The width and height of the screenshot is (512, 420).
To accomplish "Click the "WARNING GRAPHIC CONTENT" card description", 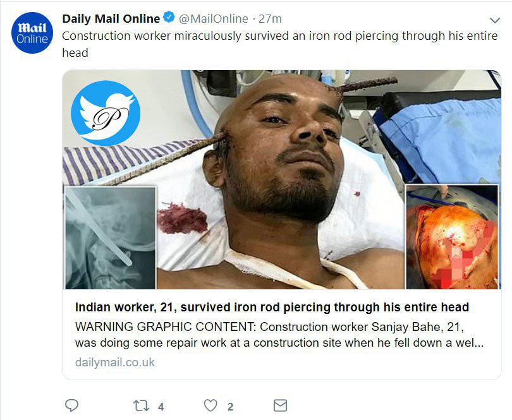I will point(278,335).
